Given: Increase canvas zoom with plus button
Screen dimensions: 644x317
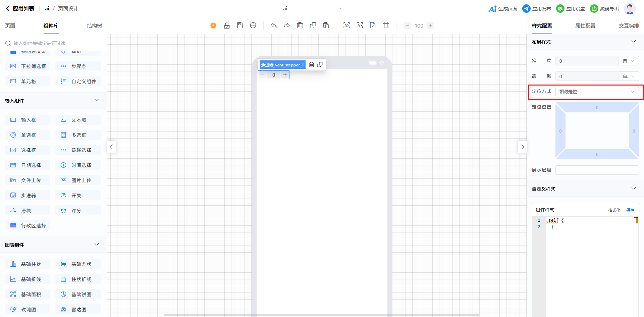Looking at the screenshot, I should tap(430, 25).
